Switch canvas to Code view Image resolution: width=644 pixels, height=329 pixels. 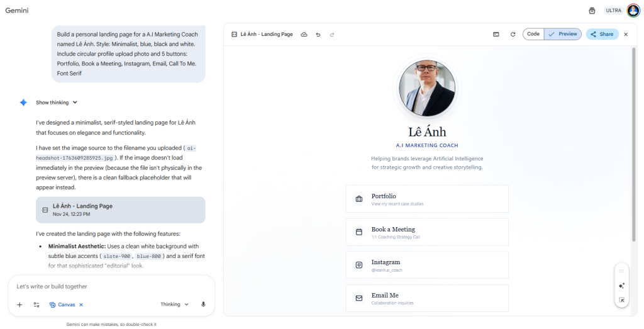(533, 34)
